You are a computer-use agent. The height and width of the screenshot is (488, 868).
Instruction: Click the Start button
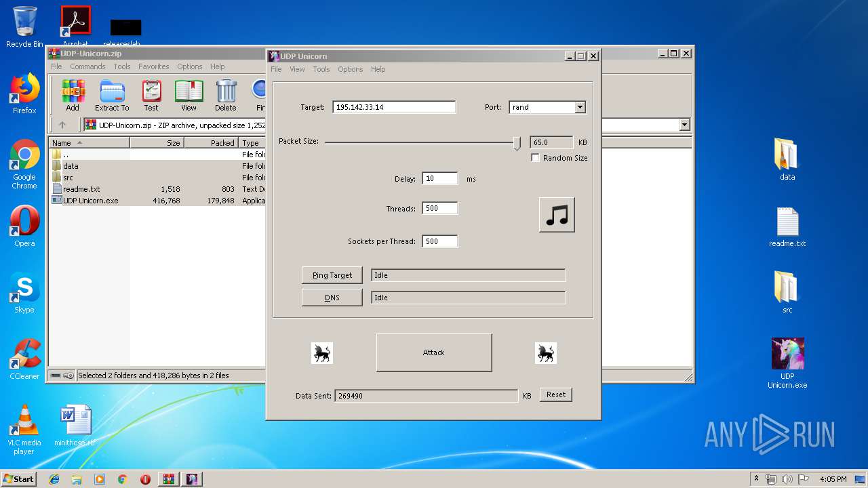(18, 479)
